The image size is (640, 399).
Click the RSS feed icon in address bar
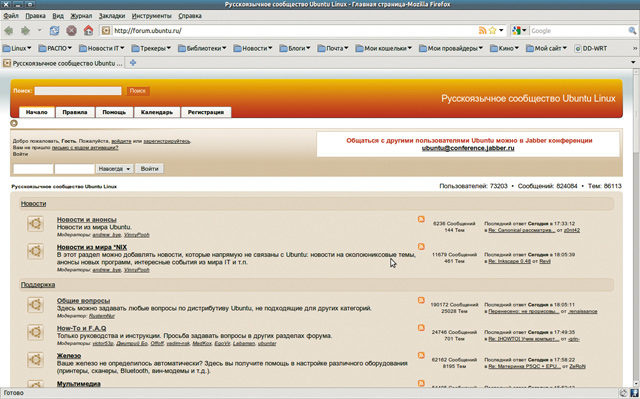point(482,31)
